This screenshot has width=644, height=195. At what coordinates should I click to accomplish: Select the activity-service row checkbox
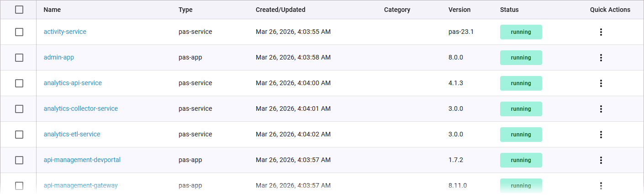click(x=19, y=32)
